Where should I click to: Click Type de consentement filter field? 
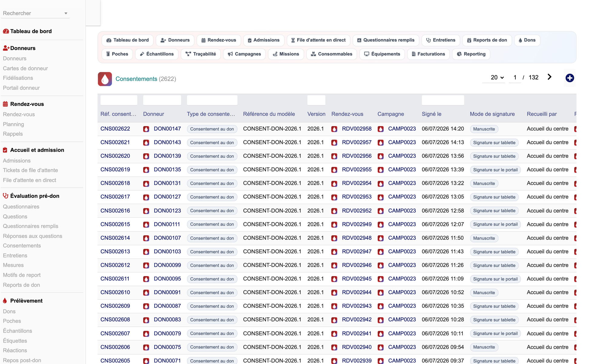click(x=212, y=100)
